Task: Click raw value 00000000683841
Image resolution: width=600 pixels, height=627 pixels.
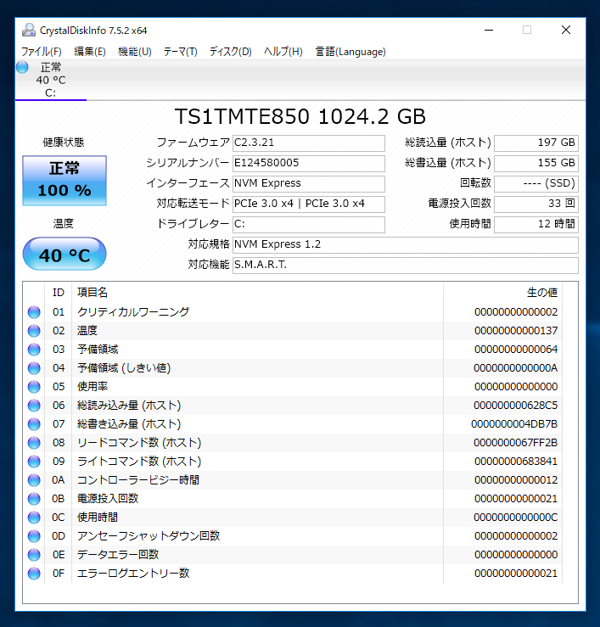Action: point(516,461)
